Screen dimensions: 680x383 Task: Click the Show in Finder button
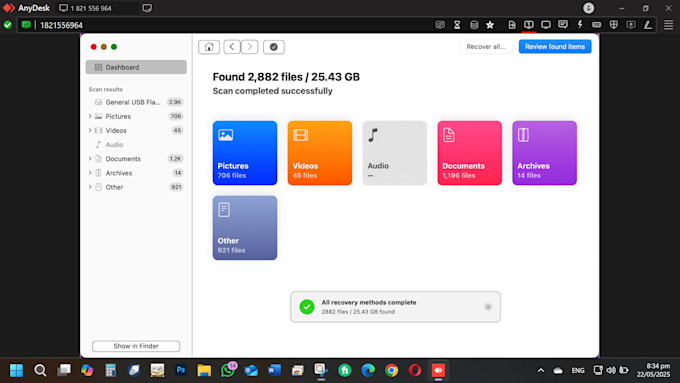(x=136, y=346)
